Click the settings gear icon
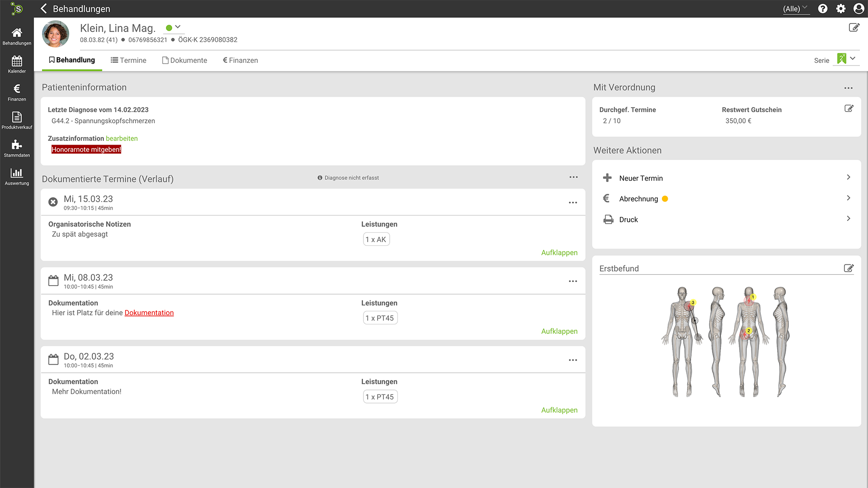868x488 pixels. [x=841, y=9]
